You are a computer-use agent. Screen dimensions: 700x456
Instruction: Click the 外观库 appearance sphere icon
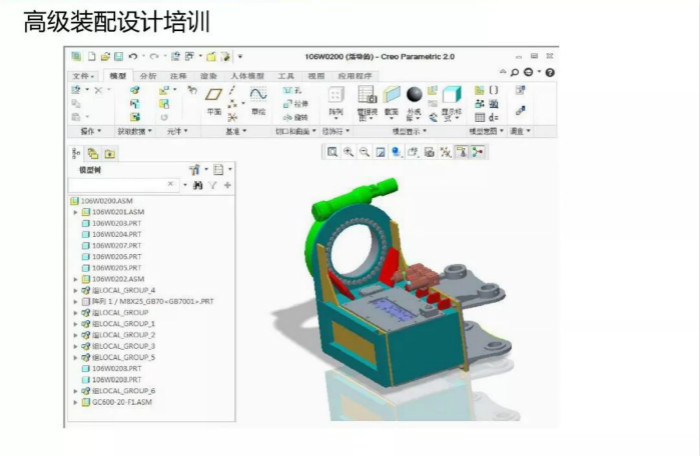pos(414,103)
